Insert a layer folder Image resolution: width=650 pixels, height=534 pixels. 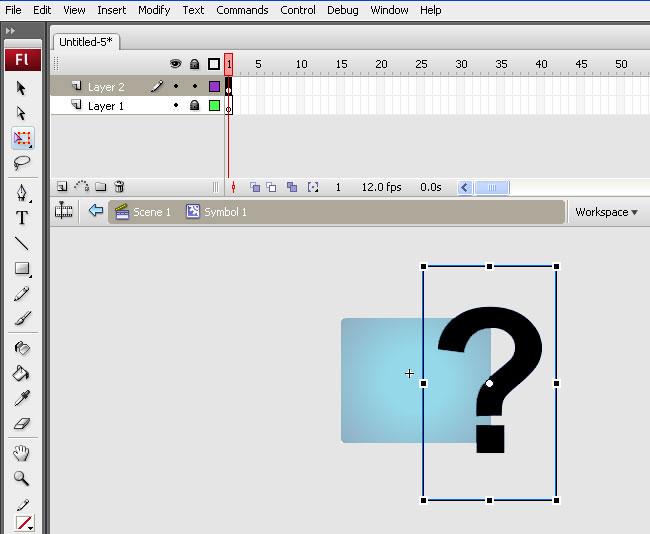click(101, 187)
